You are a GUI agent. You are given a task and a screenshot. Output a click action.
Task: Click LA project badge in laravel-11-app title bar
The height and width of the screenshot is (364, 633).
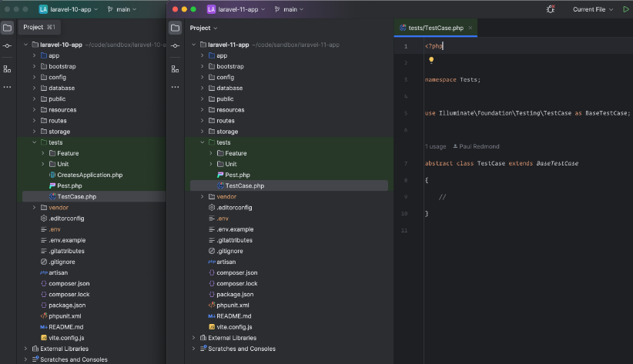point(211,9)
